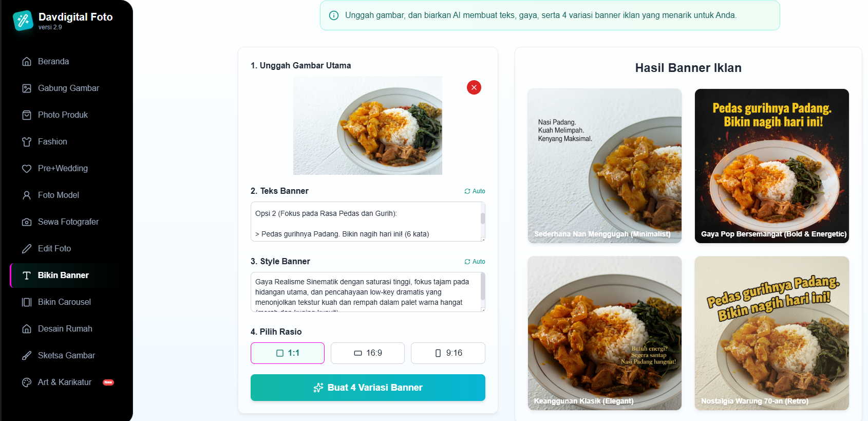
Task: Click Auto link beside Style Banner
Action: coord(475,262)
